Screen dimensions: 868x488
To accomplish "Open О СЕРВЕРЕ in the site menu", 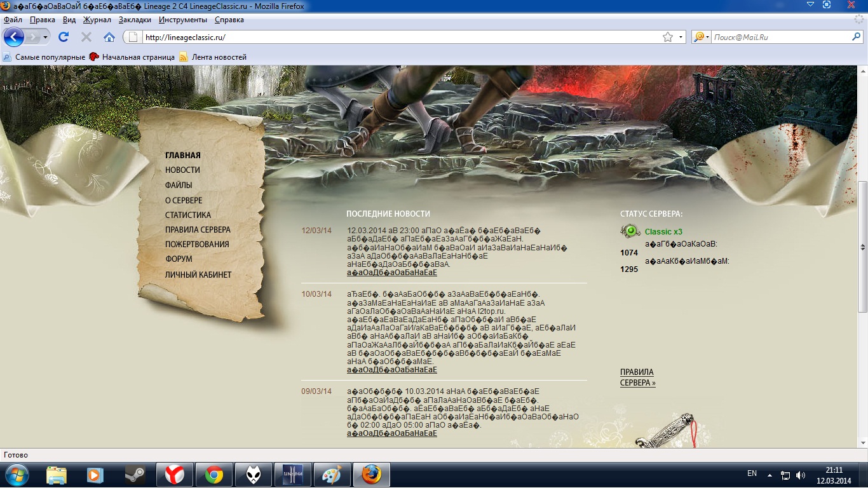I will point(184,200).
